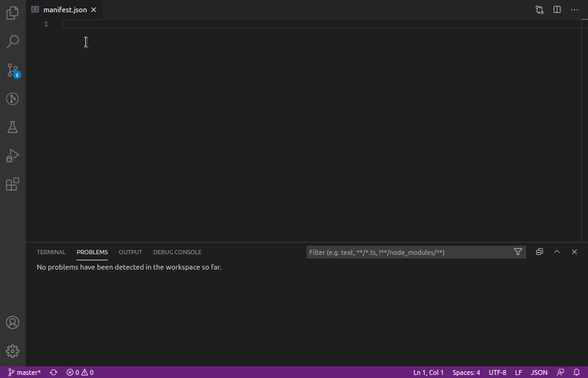Screen dimensions: 588x378
Task: Switch to the Output panel tab
Action: coord(131,252)
